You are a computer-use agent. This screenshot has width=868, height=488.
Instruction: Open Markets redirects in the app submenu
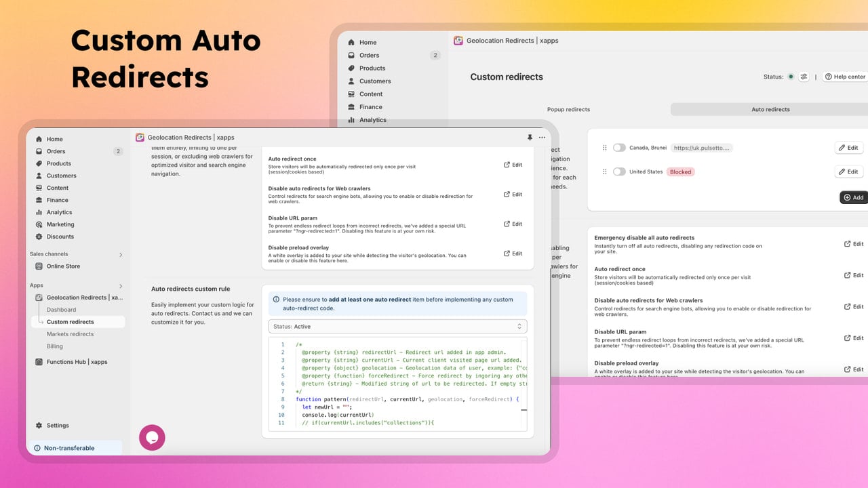point(71,334)
